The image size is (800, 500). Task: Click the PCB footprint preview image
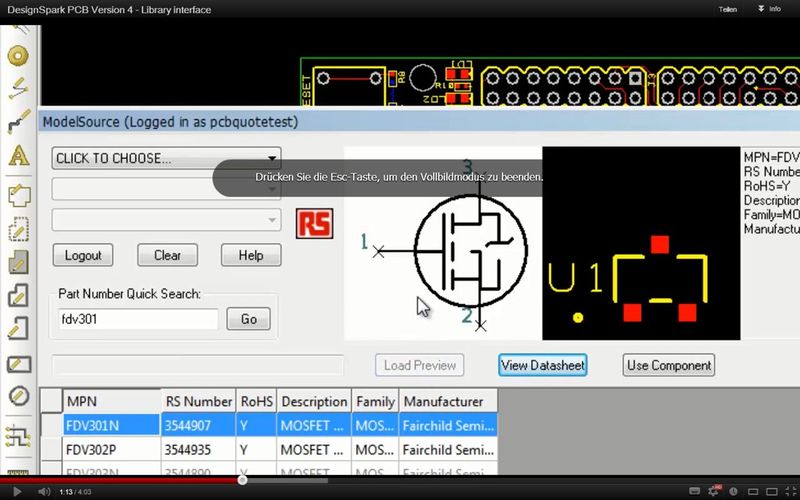pos(641,243)
